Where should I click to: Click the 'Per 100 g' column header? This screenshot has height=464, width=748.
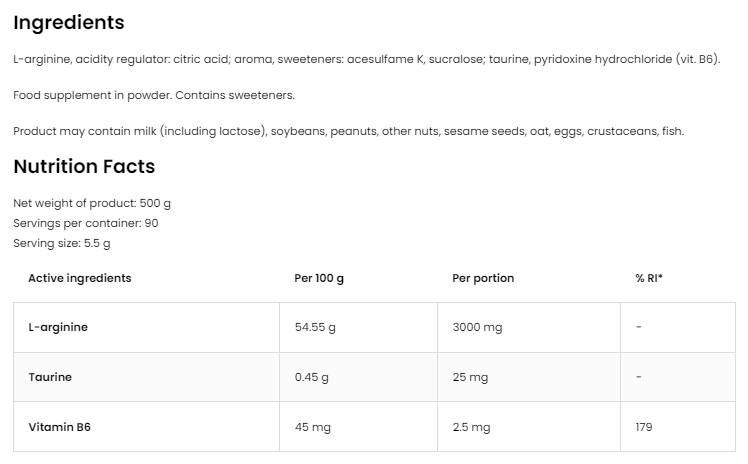312,278
